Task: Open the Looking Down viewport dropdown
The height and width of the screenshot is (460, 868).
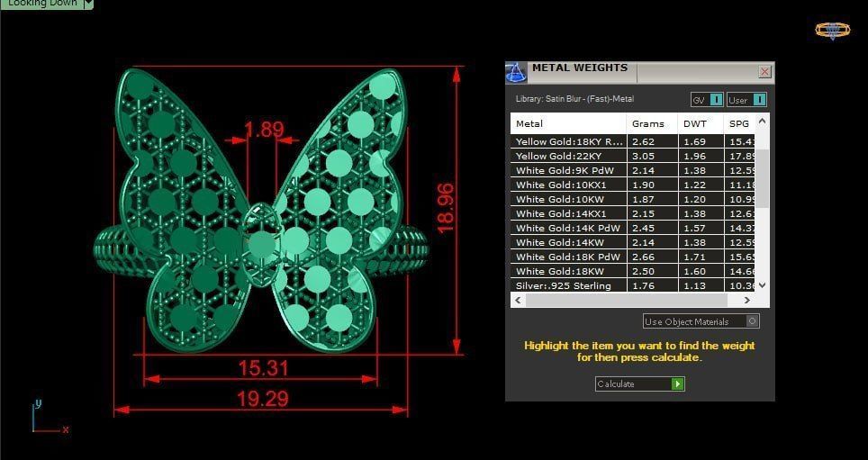Action: (x=88, y=4)
